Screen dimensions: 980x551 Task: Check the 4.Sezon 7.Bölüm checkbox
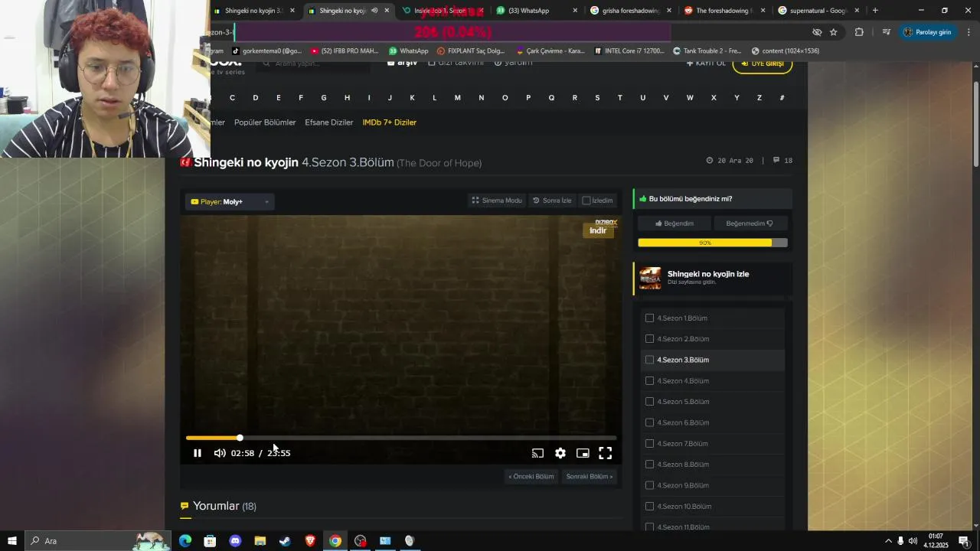click(x=649, y=444)
